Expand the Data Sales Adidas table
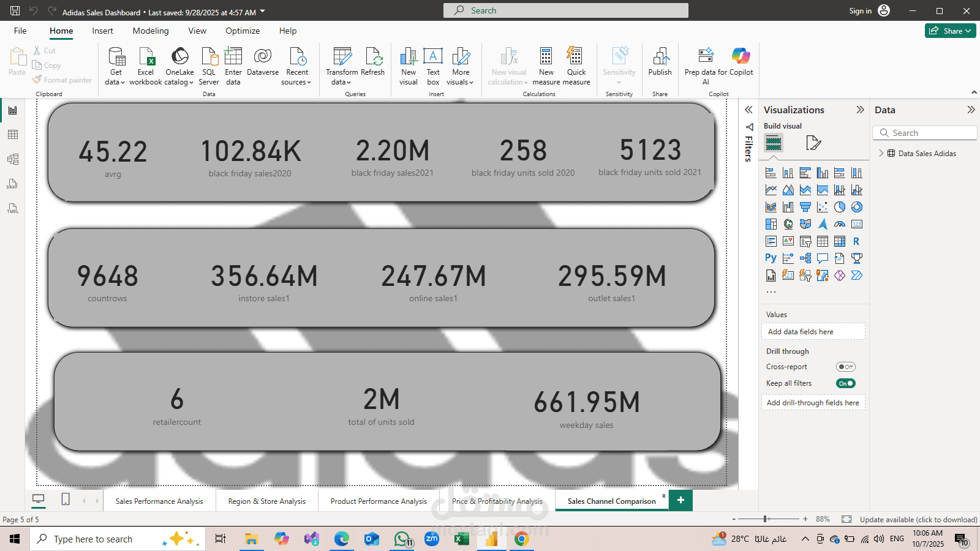 point(881,154)
